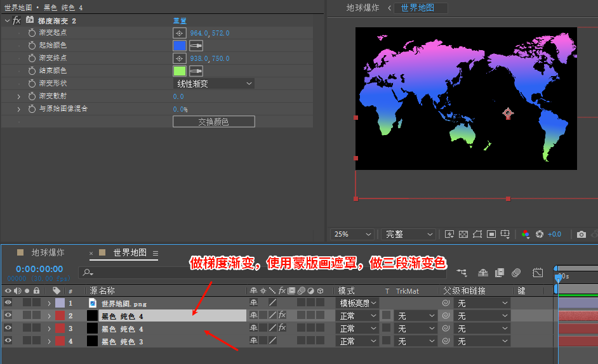Image resolution: width=598 pixels, height=364 pixels.
Task: Enable stopwatch for 渐变散射
Action: (x=32, y=96)
